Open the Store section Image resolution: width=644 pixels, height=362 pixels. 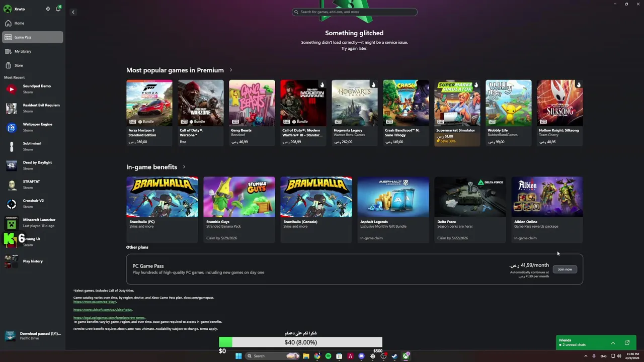(x=33, y=65)
